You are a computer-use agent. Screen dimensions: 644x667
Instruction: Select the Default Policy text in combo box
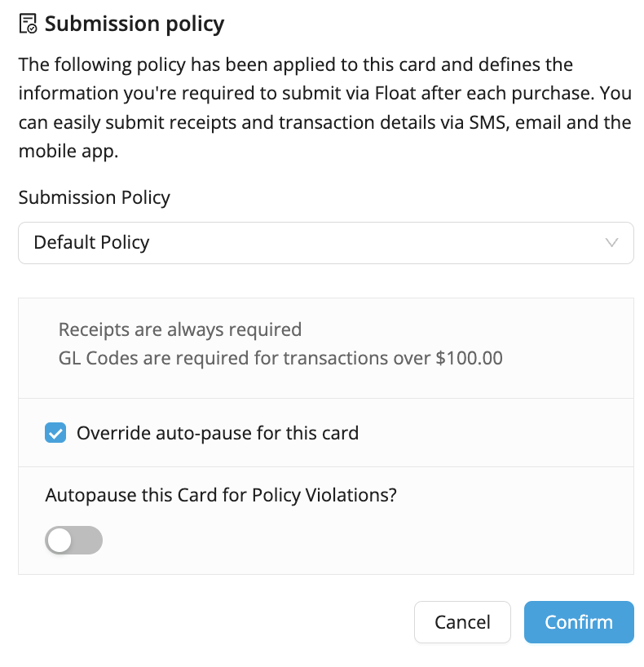click(91, 242)
